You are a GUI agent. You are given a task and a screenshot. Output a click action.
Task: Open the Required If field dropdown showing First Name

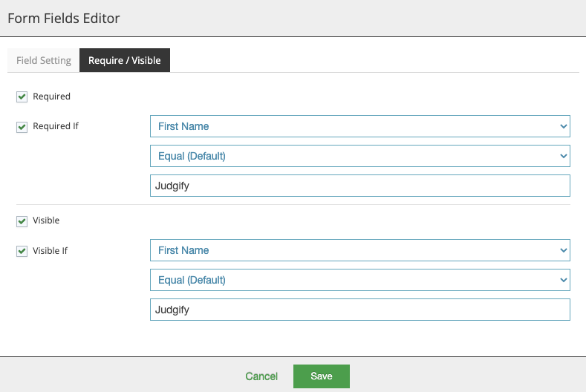pyautogui.click(x=360, y=126)
